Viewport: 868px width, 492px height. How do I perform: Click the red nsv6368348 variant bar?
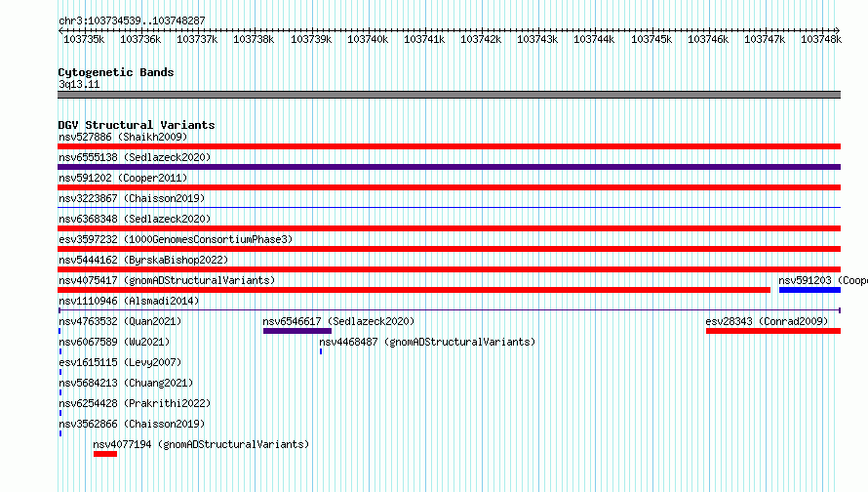coord(449,228)
